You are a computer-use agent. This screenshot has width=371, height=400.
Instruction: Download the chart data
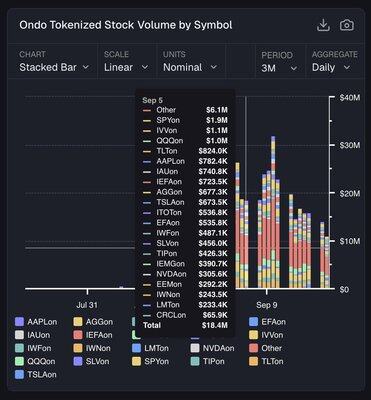323,25
